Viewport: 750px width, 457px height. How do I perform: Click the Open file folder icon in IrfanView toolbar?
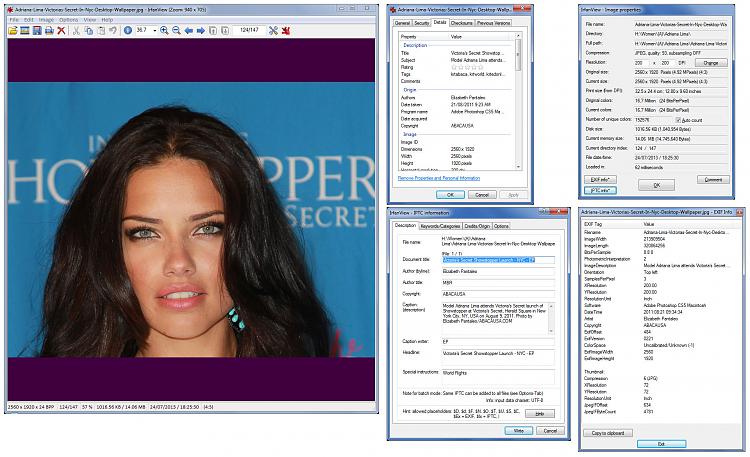point(13,31)
